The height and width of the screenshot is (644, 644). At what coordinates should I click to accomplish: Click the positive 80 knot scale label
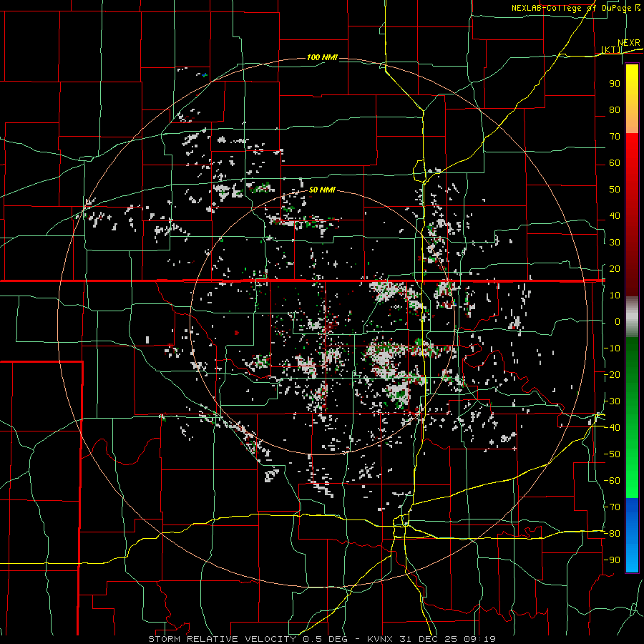[x=615, y=109]
